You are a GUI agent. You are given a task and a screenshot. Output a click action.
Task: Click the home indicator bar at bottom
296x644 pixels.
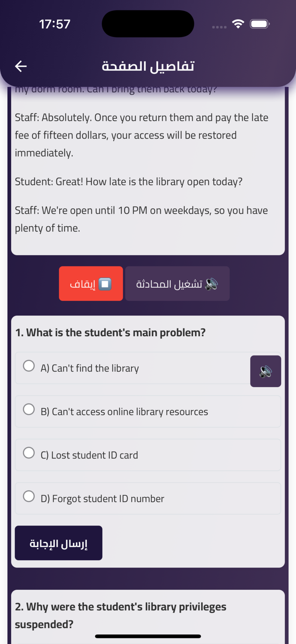(148, 636)
